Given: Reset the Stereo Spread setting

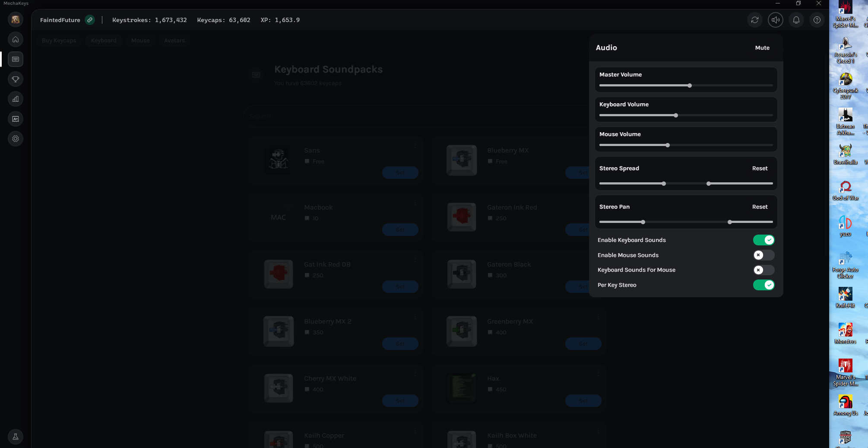Looking at the screenshot, I should pyautogui.click(x=760, y=168).
